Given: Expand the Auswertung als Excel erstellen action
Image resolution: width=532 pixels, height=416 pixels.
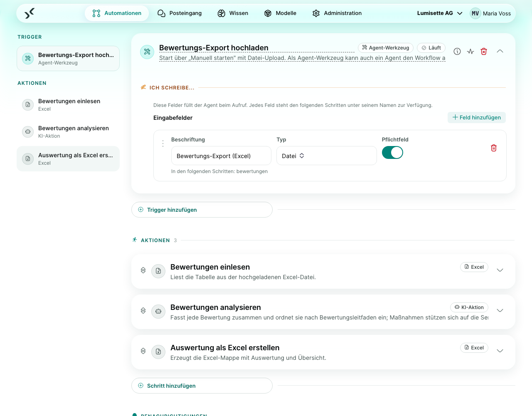Looking at the screenshot, I should (500, 351).
